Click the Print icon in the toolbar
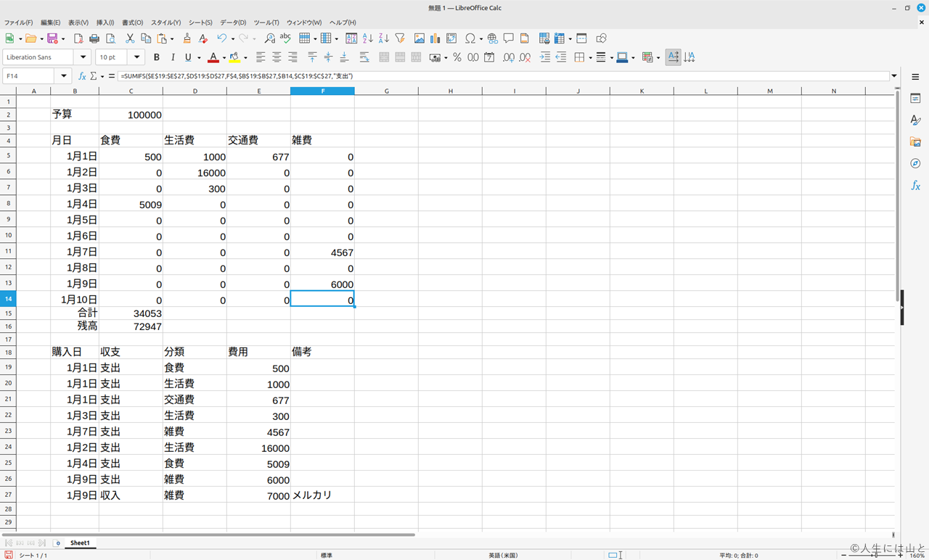The height and width of the screenshot is (560, 929). pyautogui.click(x=94, y=38)
